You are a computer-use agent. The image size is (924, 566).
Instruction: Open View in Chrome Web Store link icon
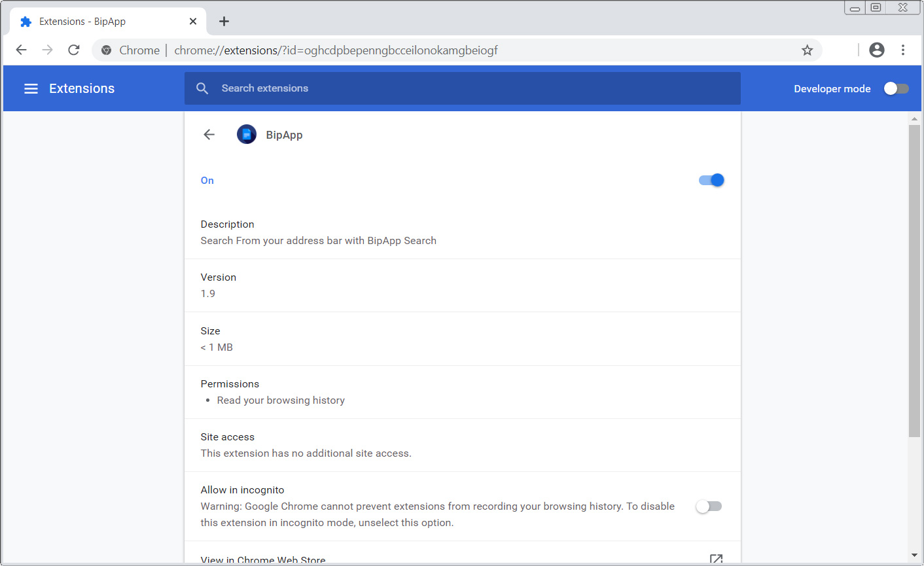coord(716,559)
